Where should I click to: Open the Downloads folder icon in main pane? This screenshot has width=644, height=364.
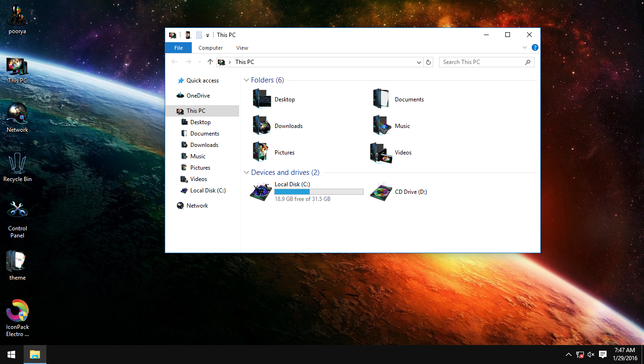coord(262,126)
